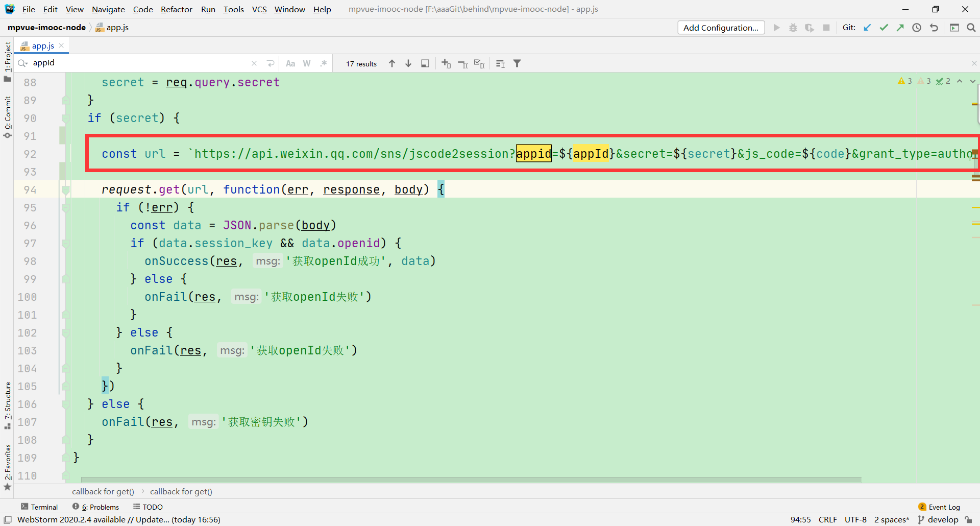The image size is (980, 526).
Task: Click Git Rollback undo arrow icon
Action: pyautogui.click(x=934, y=28)
